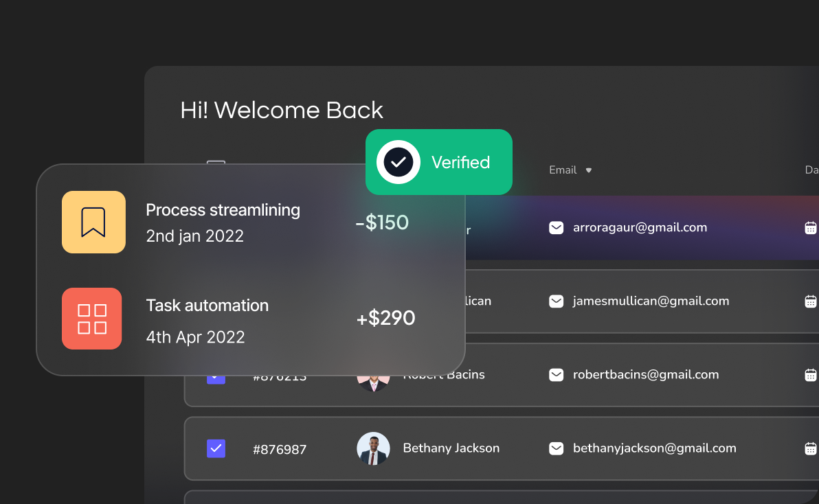Click Robert Bacins's profile photo
The height and width of the screenshot is (504, 819).
click(373, 378)
